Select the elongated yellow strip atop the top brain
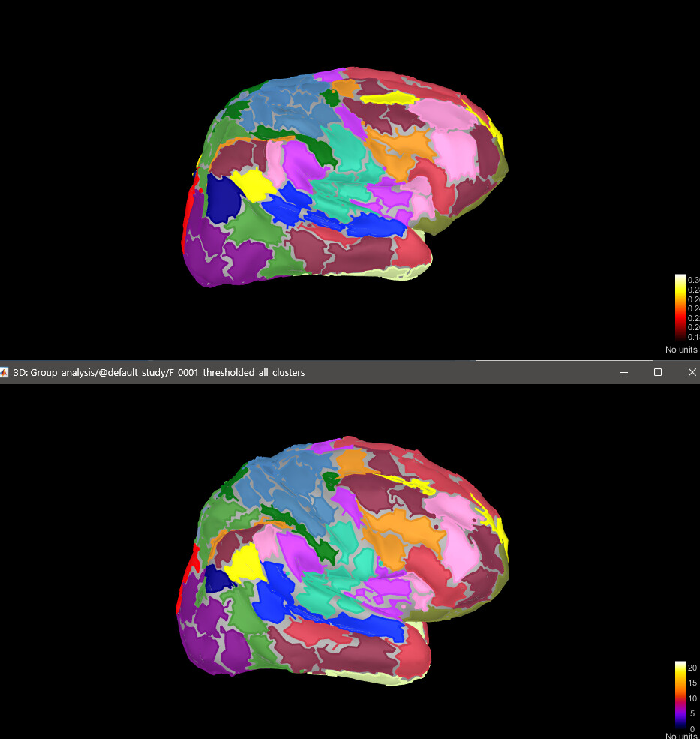 389,98
